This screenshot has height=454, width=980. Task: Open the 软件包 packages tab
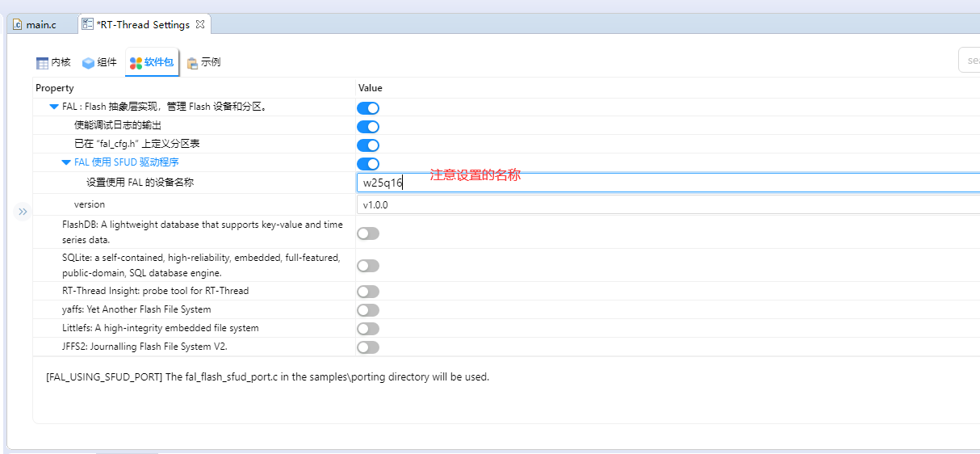(152, 62)
